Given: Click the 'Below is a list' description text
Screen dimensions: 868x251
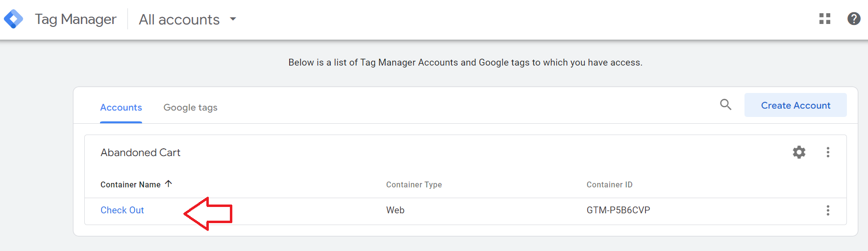Looking at the screenshot, I should [x=465, y=62].
